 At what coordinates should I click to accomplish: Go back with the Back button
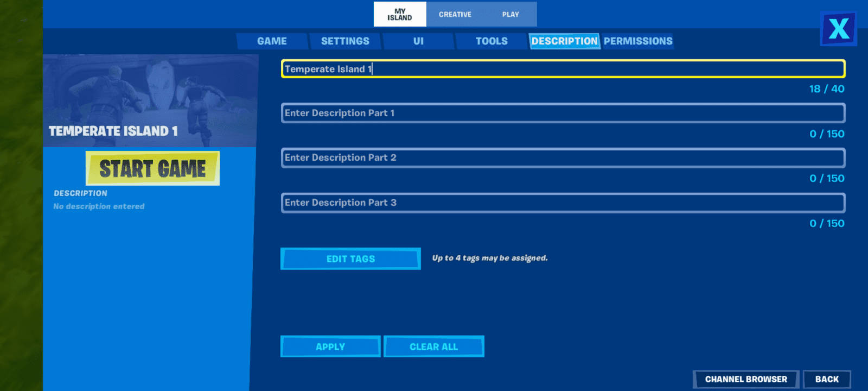[827, 379]
